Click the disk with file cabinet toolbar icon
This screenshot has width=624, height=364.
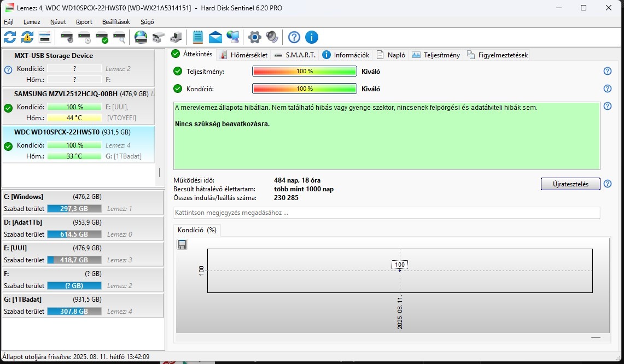point(159,37)
